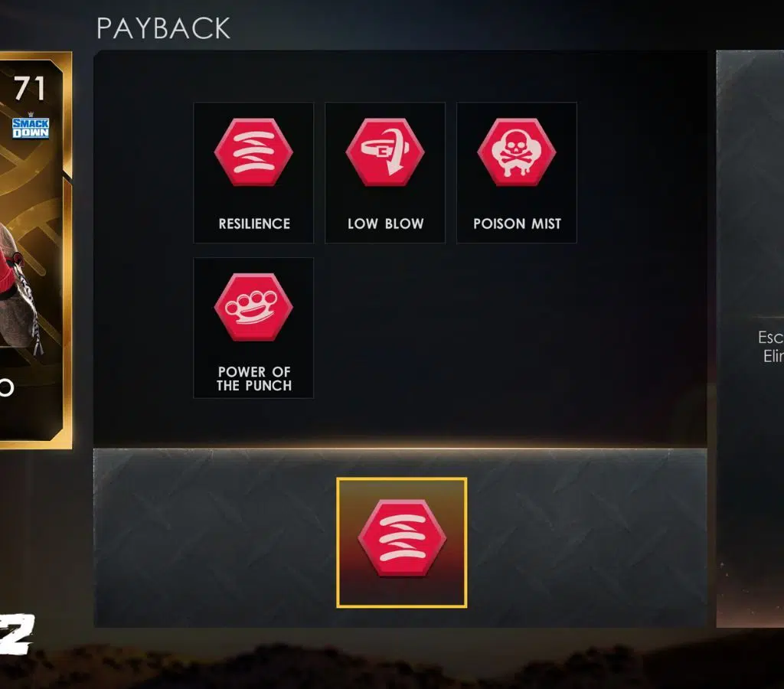The height and width of the screenshot is (689, 784).
Task: Select the Resilience payback hexagon icon
Action: pos(253,152)
